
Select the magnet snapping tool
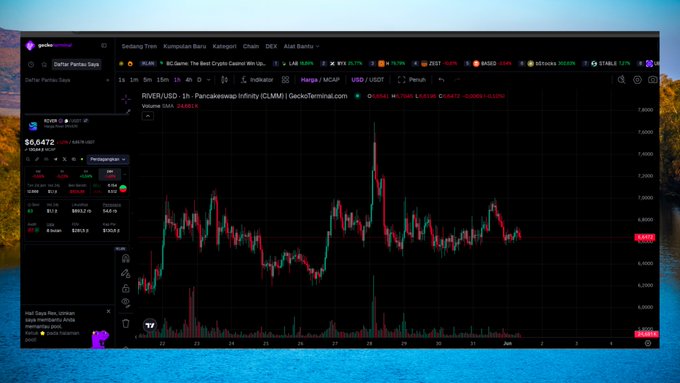click(x=126, y=259)
